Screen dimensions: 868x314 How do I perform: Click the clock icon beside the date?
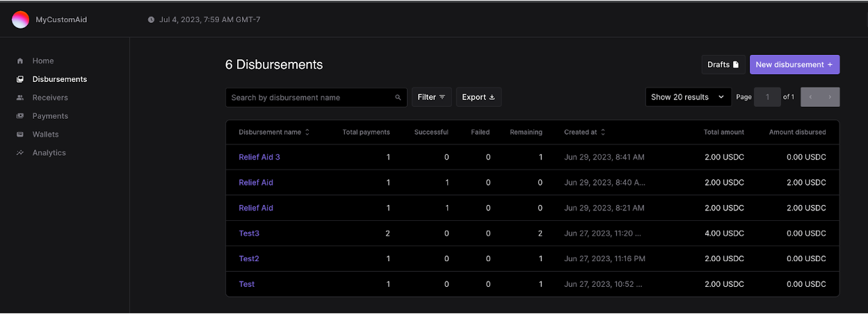pyautogui.click(x=151, y=19)
